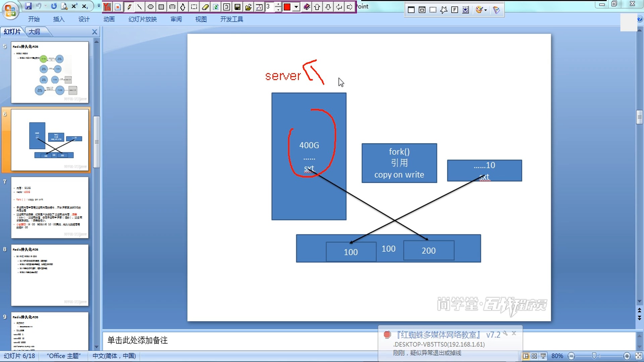Click the line width value field

pos(270,7)
